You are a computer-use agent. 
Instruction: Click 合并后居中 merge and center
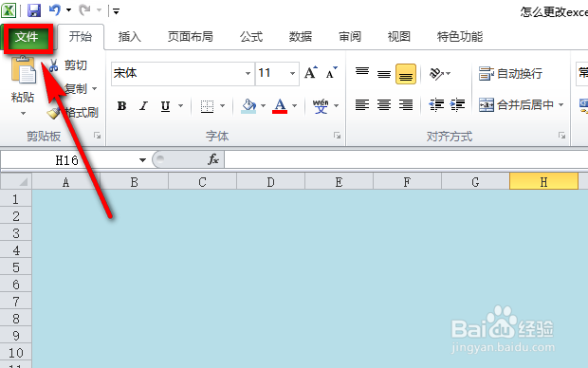click(x=516, y=105)
